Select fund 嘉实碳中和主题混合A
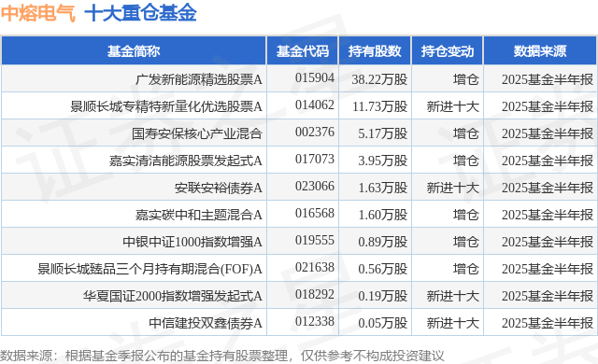The height and width of the screenshot is (364, 598). [x=199, y=215]
